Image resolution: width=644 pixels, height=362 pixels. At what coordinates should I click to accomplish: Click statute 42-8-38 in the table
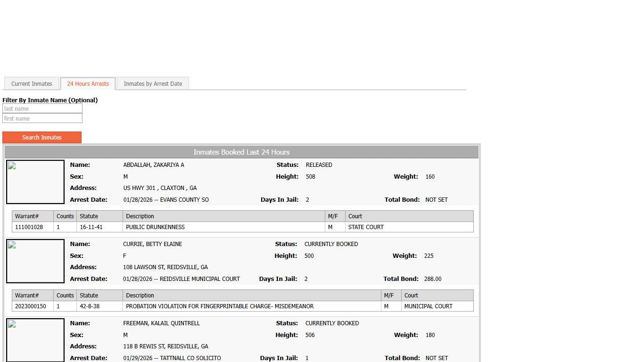(90, 306)
